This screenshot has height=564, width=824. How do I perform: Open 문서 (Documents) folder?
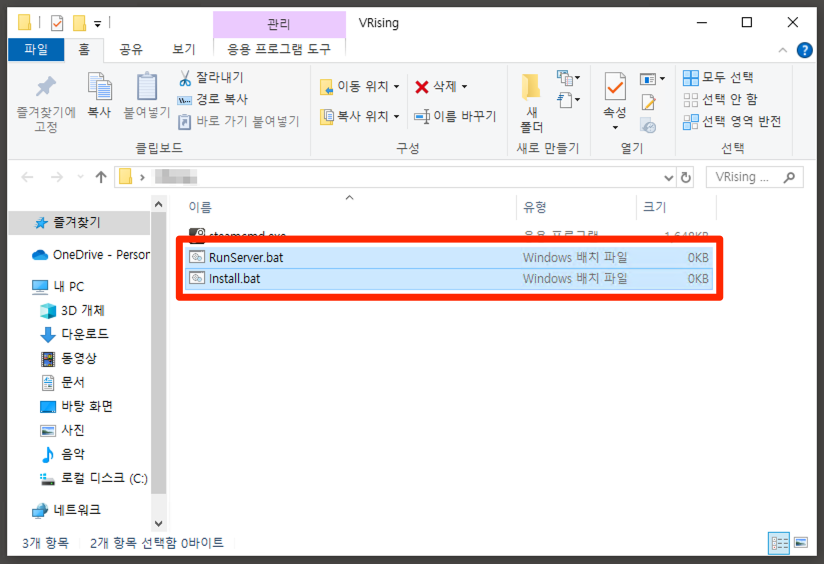(63, 382)
